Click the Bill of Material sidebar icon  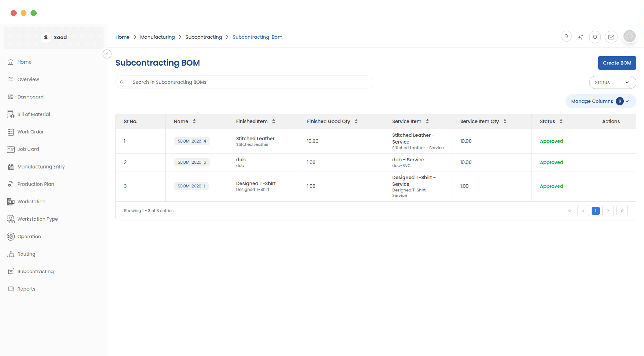pyautogui.click(x=10, y=114)
